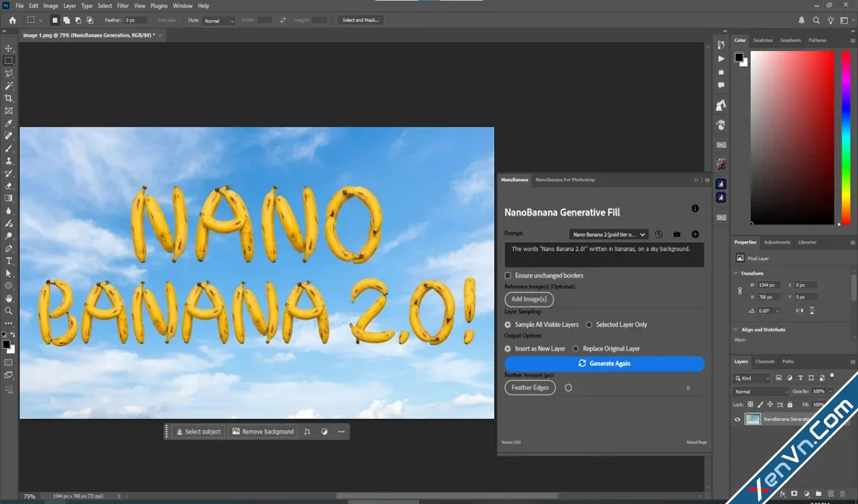858x504 pixels.
Task: Open the Plugins menu
Action: (159, 5)
